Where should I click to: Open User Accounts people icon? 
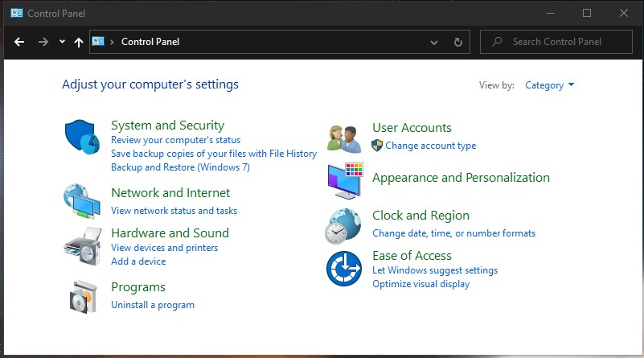344,139
